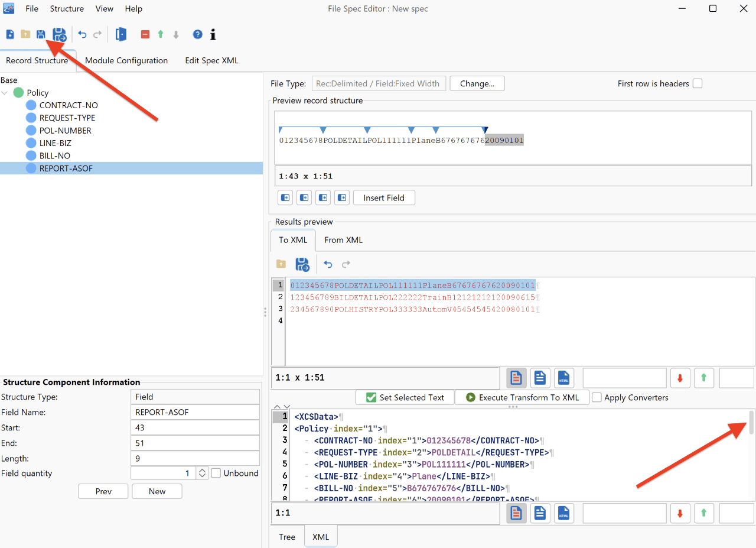Check the Unbound checkbox

coord(216,473)
